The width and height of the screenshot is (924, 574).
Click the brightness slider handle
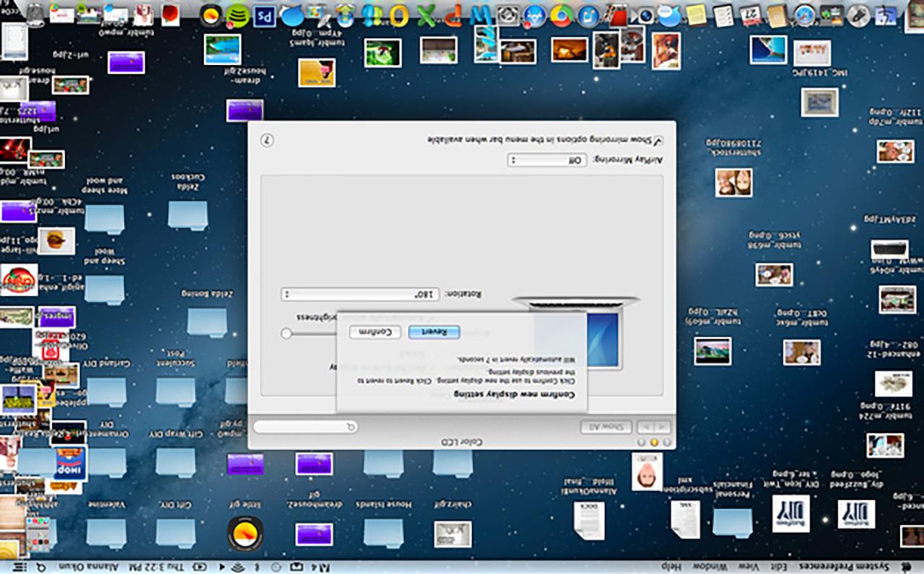click(x=287, y=333)
